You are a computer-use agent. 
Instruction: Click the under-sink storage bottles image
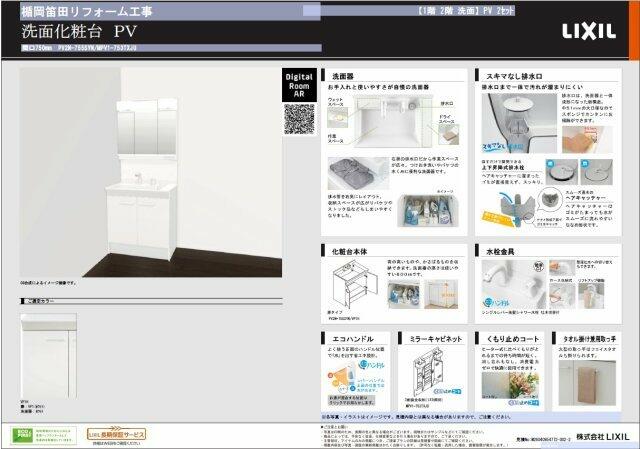[x=427, y=211]
